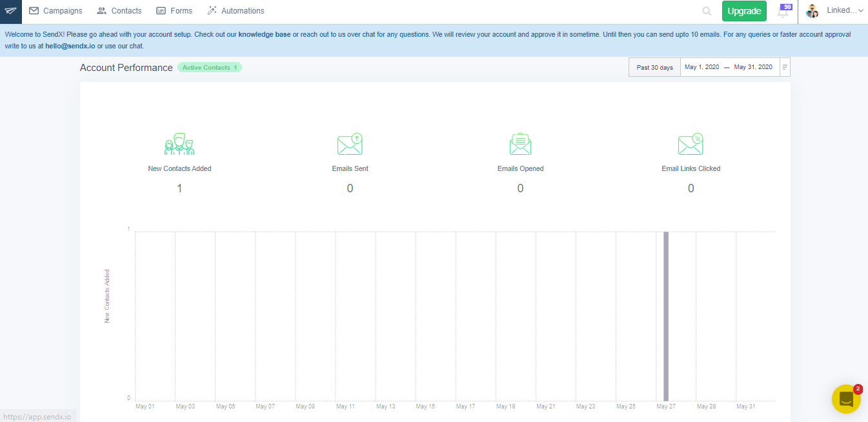Select the Past 30 days range

654,67
